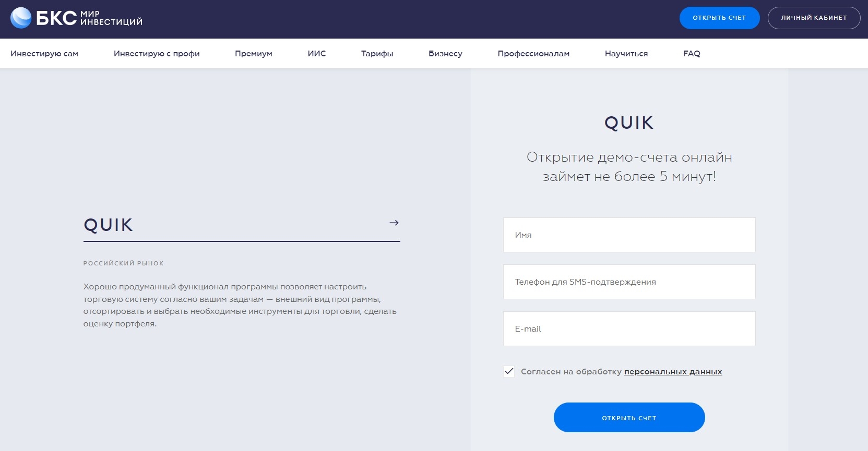
Task: Open the Профессионалам menu item
Action: click(533, 53)
